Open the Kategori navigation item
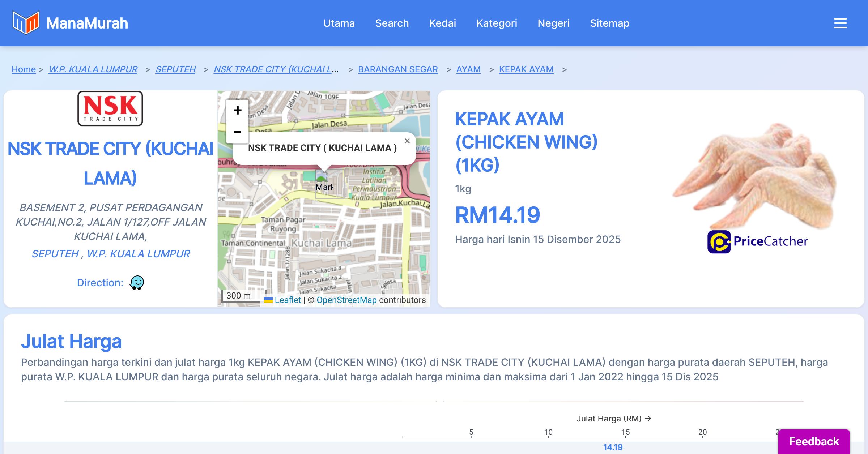This screenshot has width=868, height=454. [x=497, y=23]
